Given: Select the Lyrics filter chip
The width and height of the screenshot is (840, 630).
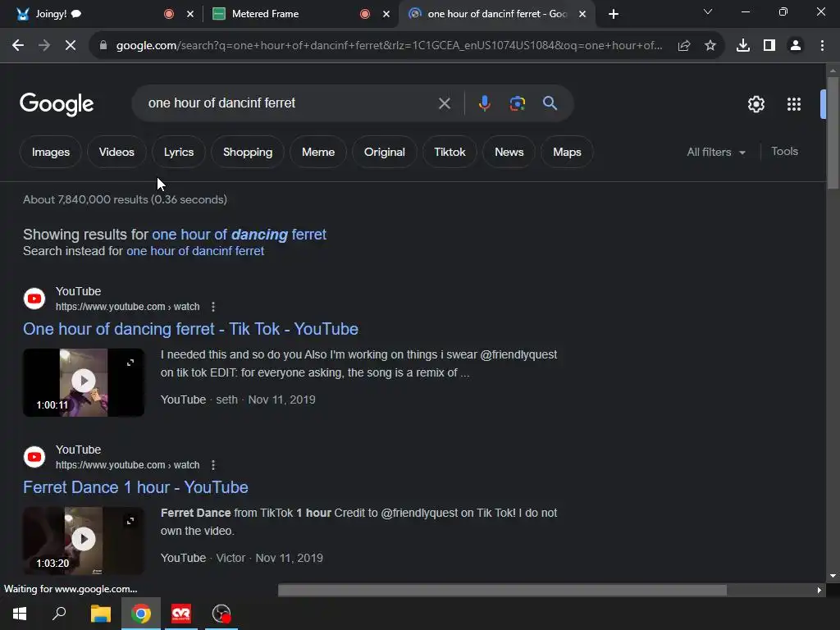Looking at the screenshot, I should pos(179,152).
